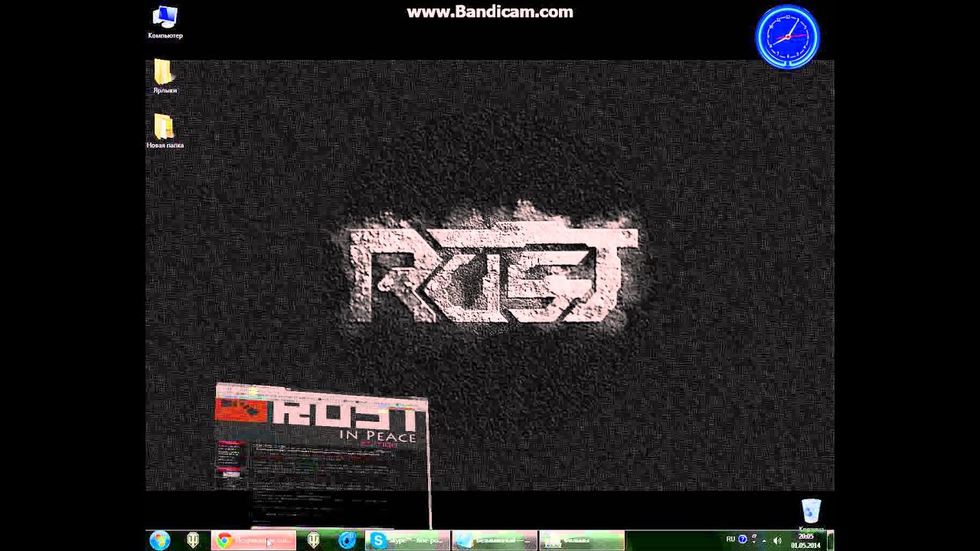Open the RU input language indicator
The height and width of the screenshot is (551, 980).
(730, 540)
